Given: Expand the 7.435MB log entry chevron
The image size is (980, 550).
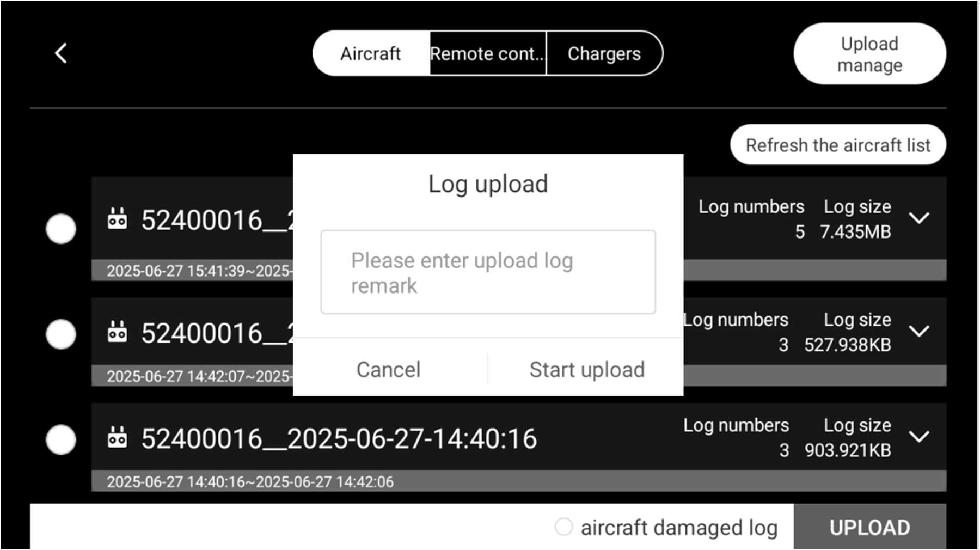Looking at the screenshot, I should 920,218.
